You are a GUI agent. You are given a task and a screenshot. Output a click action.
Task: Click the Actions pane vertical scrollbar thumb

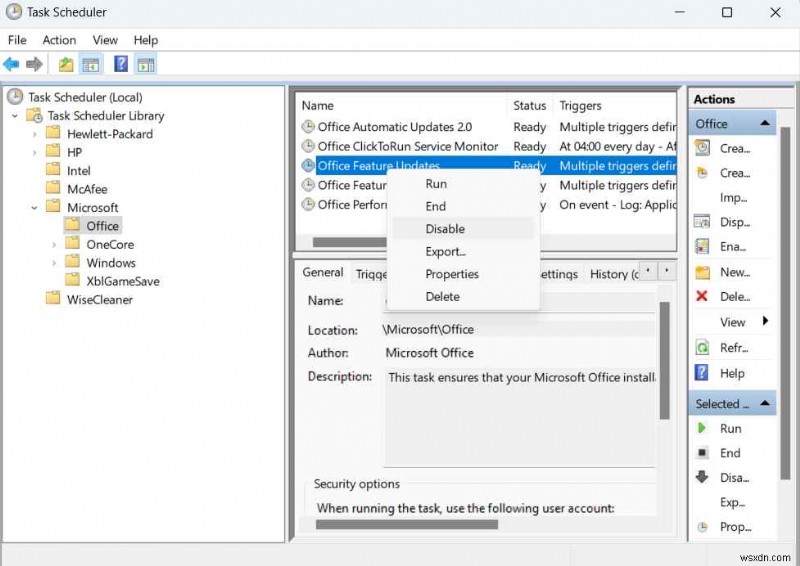(785, 303)
